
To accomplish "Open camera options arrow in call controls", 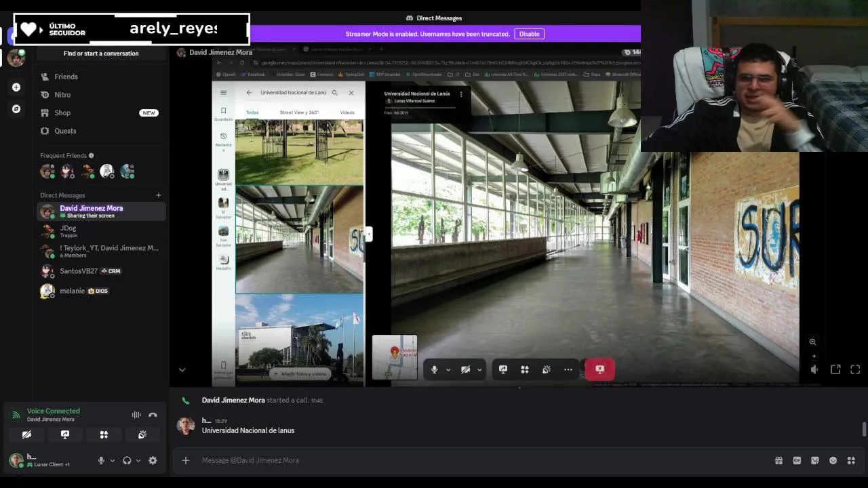I will click(x=479, y=370).
